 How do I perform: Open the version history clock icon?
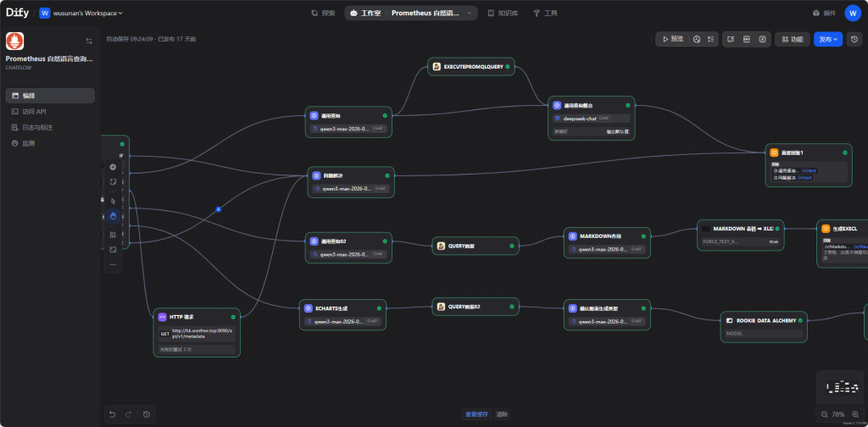coord(854,39)
